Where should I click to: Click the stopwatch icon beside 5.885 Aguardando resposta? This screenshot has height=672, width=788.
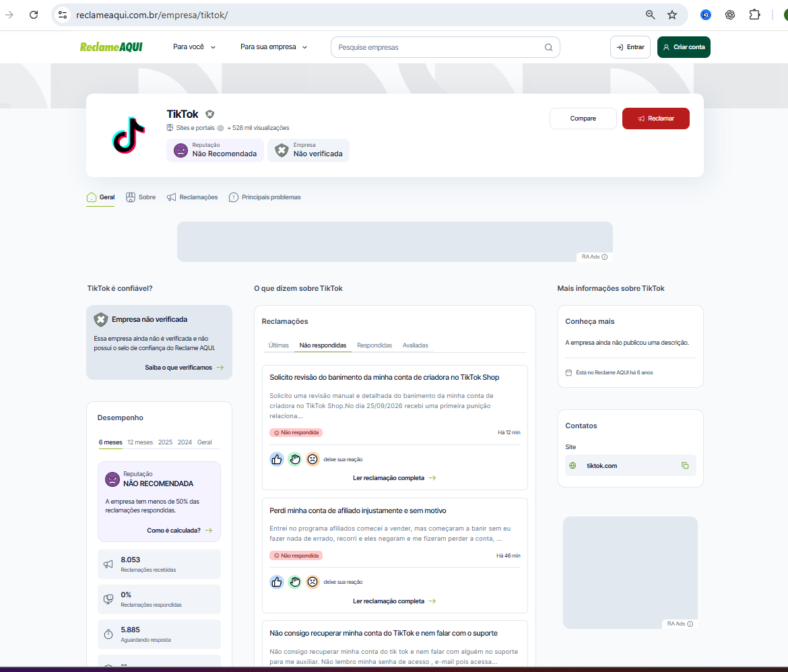108,634
